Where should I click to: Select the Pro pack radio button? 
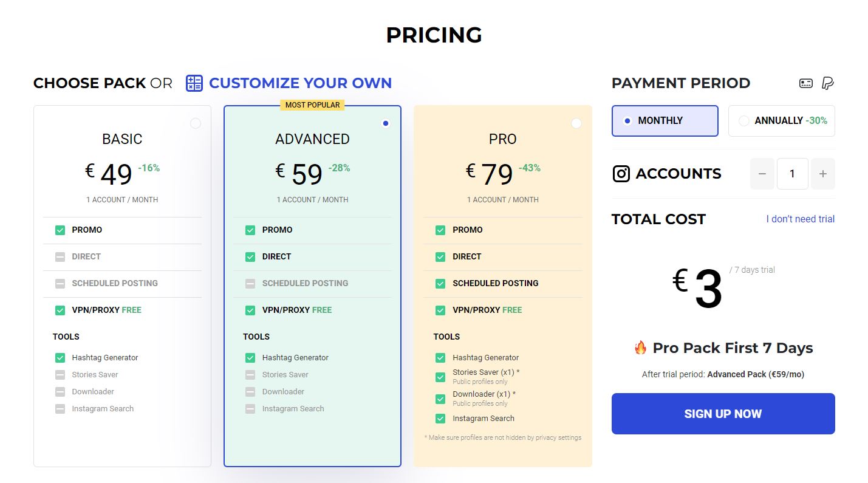(x=576, y=123)
